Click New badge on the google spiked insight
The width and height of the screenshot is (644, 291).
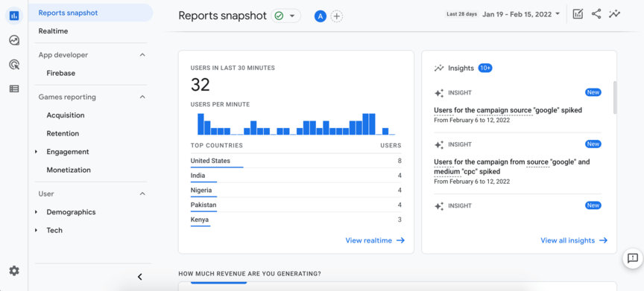[593, 92]
